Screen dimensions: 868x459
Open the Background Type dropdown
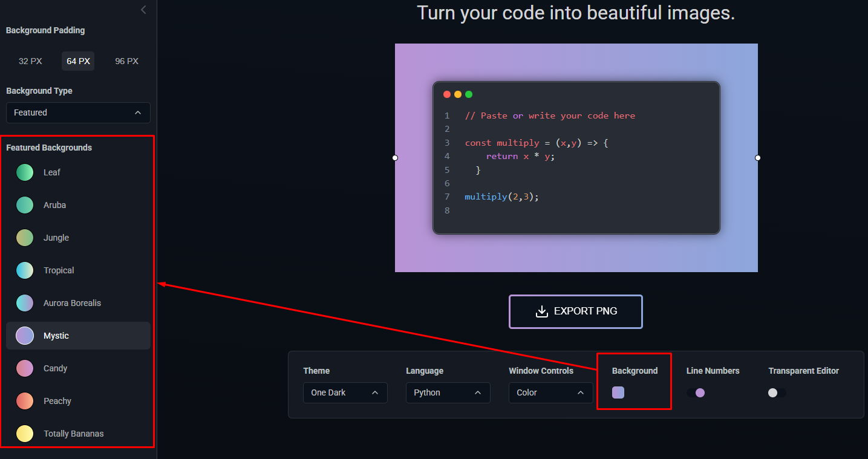tap(78, 112)
